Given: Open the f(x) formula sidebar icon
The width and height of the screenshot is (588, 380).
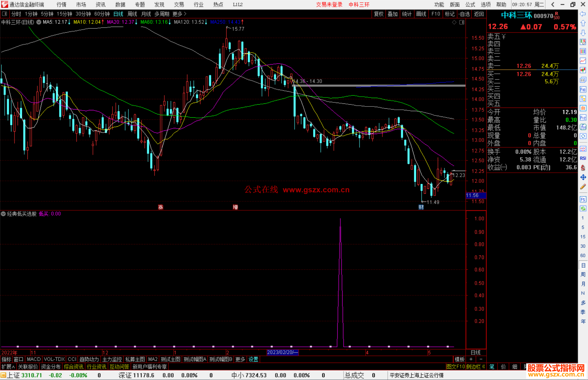Looking at the screenshot, I should point(583,127).
